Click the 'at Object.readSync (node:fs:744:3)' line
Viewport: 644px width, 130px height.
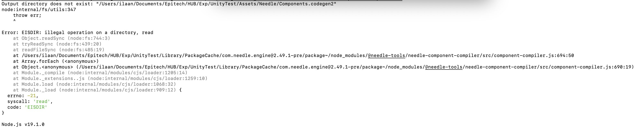click(x=62, y=38)
